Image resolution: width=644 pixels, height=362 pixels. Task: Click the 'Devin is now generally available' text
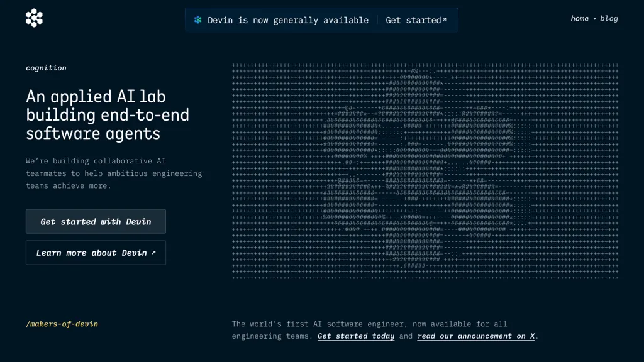point(288,20)
